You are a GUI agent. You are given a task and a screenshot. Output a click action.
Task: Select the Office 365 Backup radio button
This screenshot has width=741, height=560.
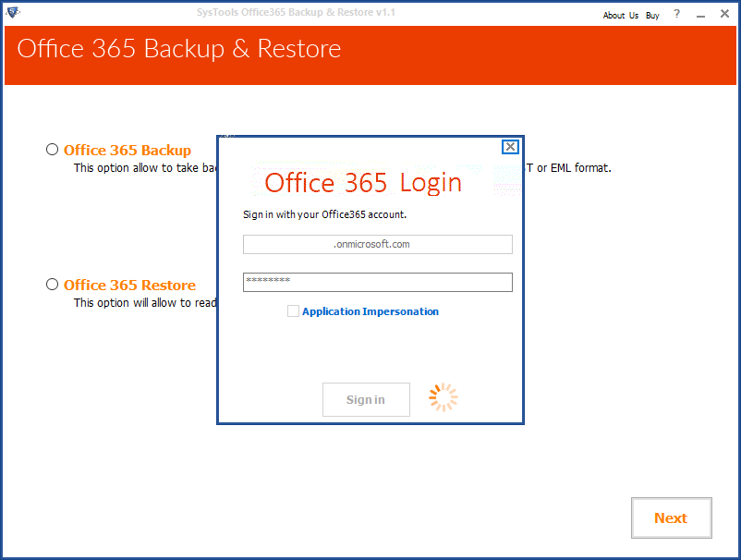coord(52,150)
